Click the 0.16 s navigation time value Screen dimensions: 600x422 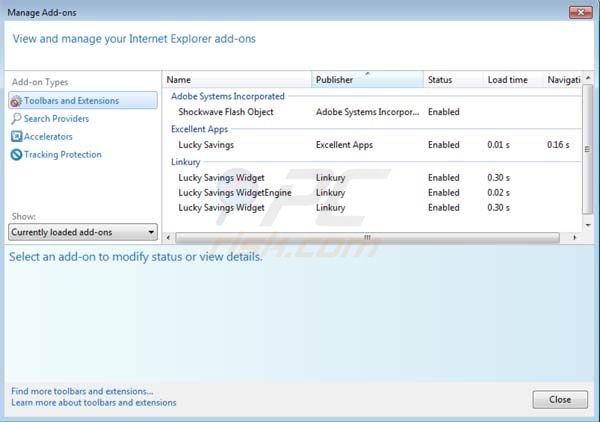[558, 145]
